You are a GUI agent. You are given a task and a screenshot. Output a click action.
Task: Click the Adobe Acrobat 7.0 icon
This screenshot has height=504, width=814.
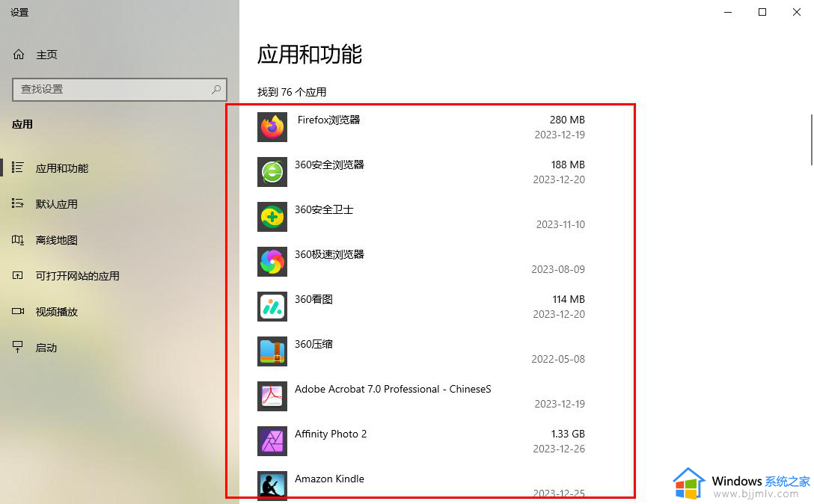(x=272, y=396)
